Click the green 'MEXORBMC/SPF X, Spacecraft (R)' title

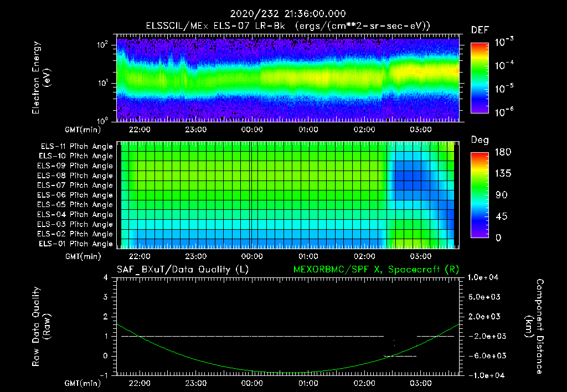point(376,270)
